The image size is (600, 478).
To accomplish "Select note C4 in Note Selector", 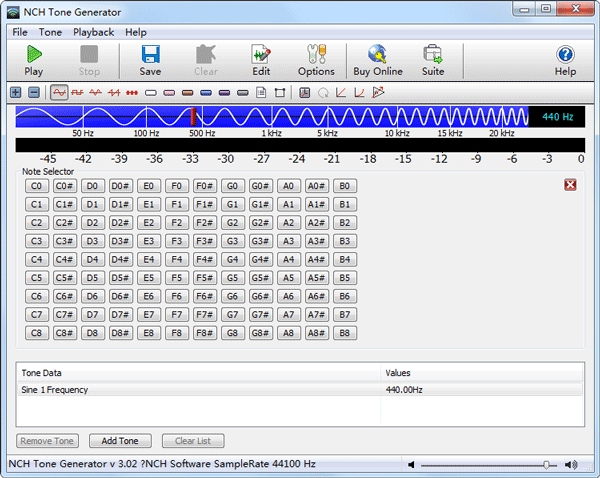I will 37,259.
